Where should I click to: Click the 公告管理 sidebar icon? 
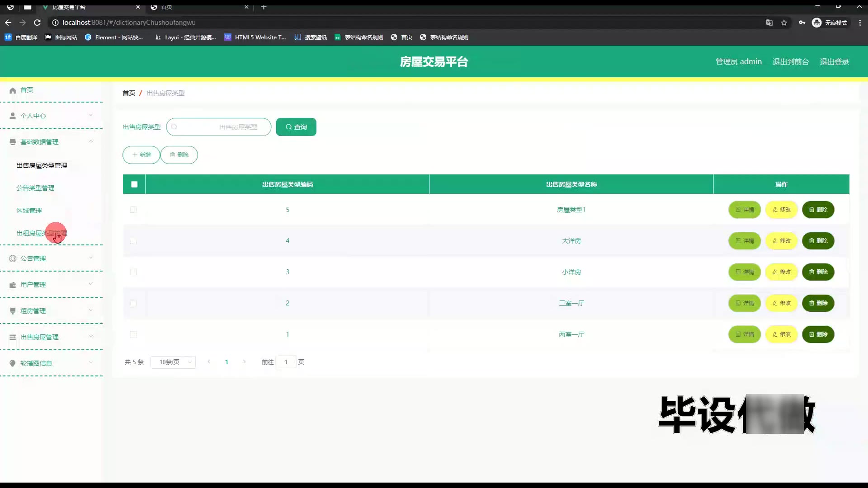pos(13,258)
